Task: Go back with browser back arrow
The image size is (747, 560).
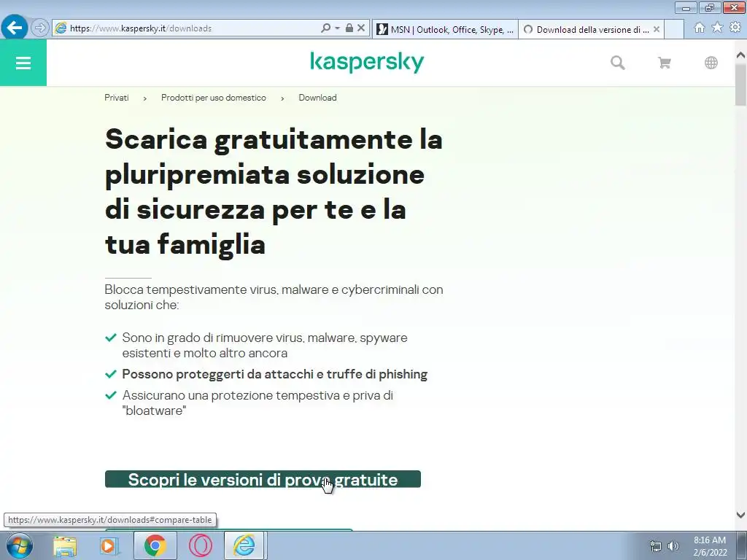Action: (x=15, y=28)
